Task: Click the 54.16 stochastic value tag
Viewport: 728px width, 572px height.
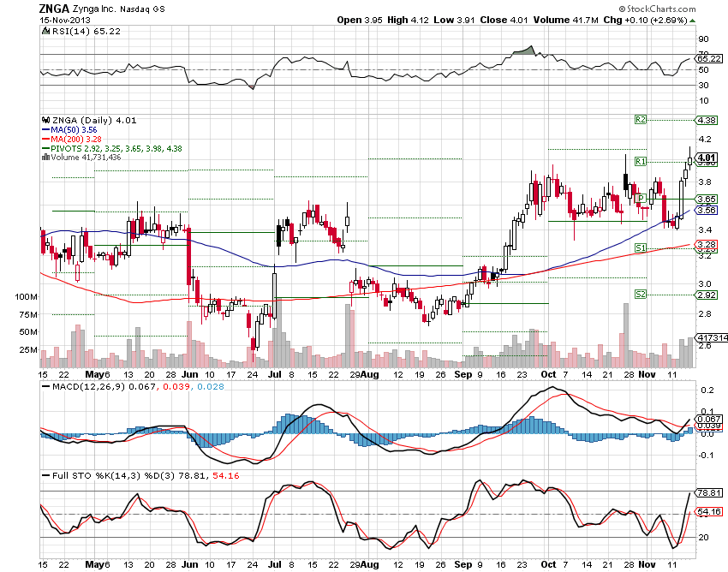Action: click(708, 512)
